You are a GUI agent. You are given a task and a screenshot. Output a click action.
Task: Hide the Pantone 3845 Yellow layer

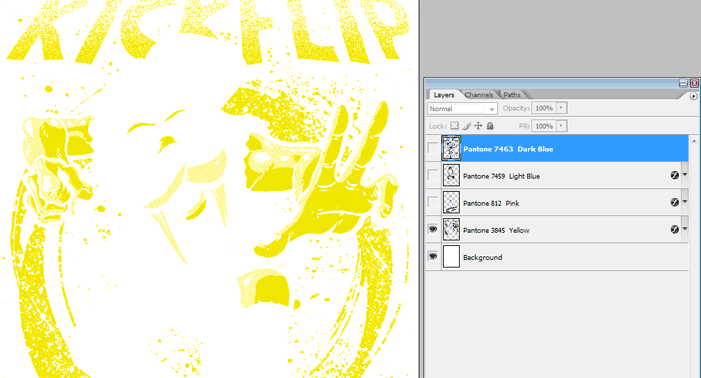433,229
